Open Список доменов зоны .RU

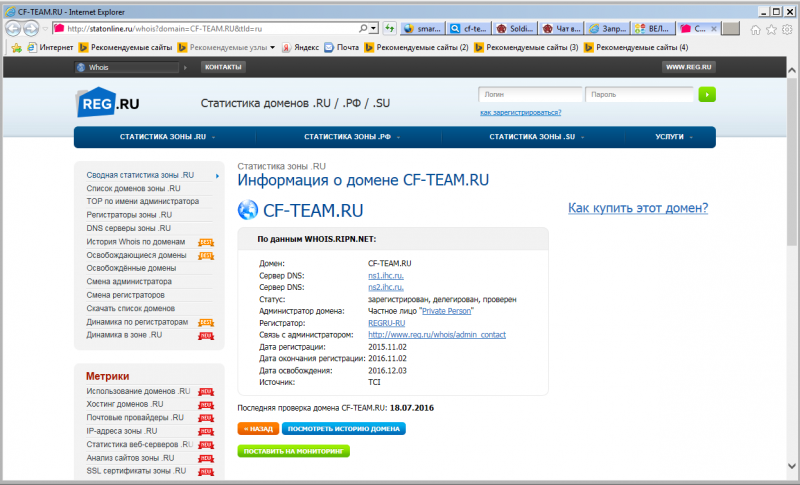coord(133,188)
